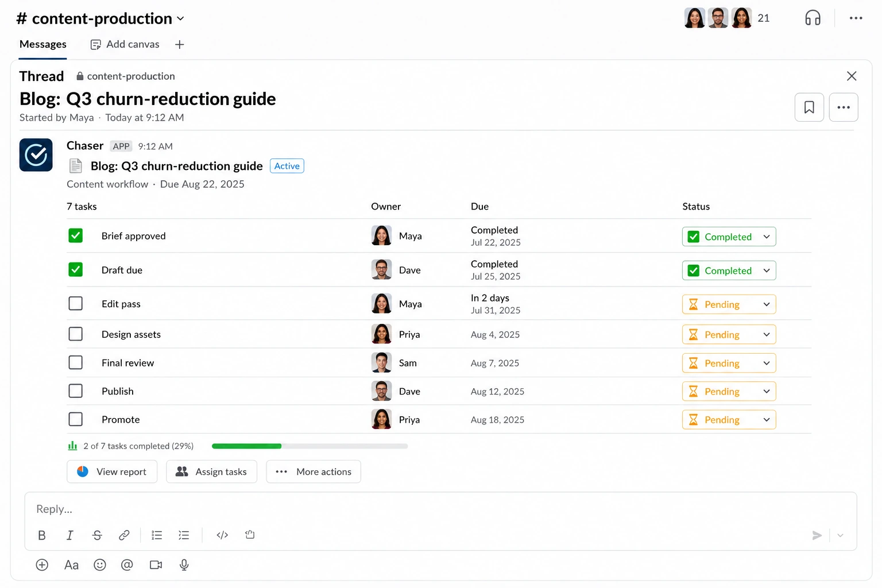
Task: Click Assign tasks button
Action: coord(211,471)
